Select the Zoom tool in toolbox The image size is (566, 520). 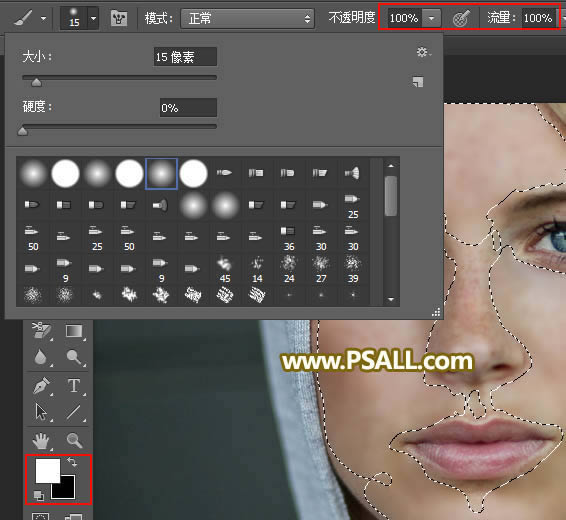[74, 441]
